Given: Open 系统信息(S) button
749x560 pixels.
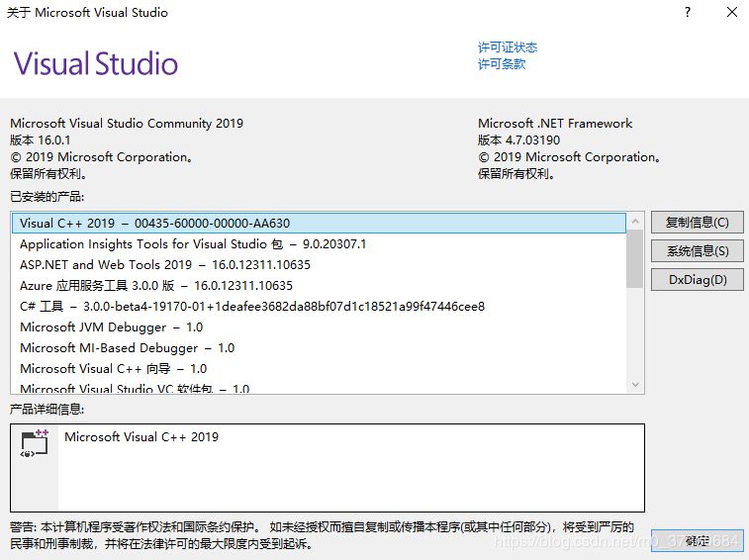Looking at the screenshot, I should 697,251.
